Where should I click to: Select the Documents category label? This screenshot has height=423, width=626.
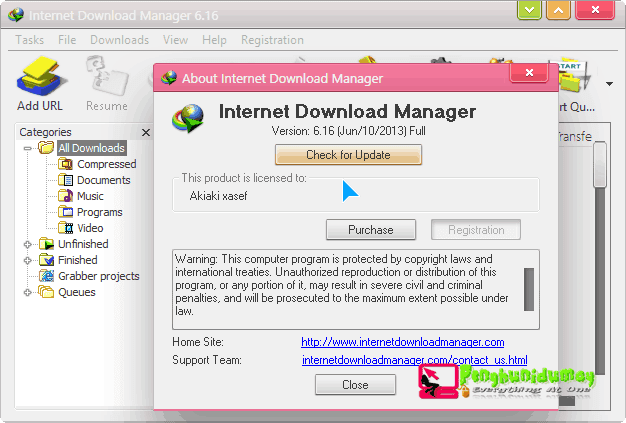click(104, 180)
